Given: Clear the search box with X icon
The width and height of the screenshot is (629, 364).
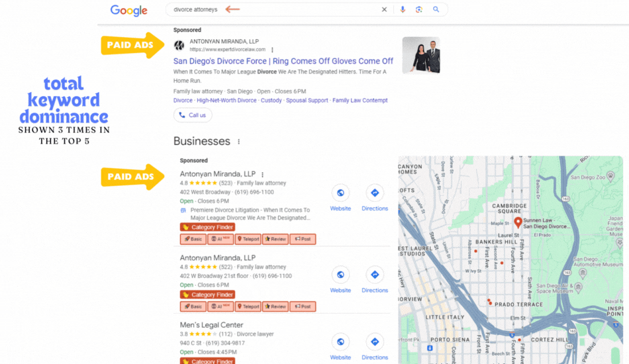Looking at the screenshot, I should pos(384,10).
